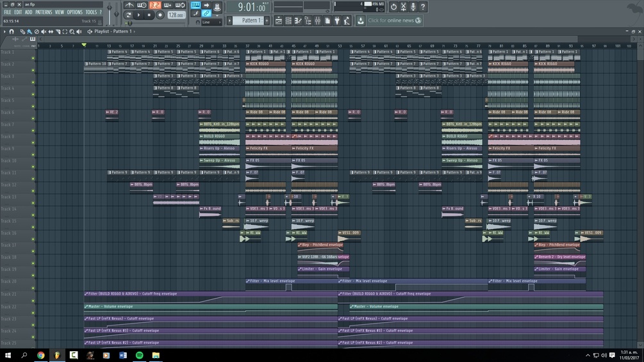Image resolution: width=644 pixels, height=362 pixels.
Task: Open the TOOLS menu
Action: click(x=91, y=12)
